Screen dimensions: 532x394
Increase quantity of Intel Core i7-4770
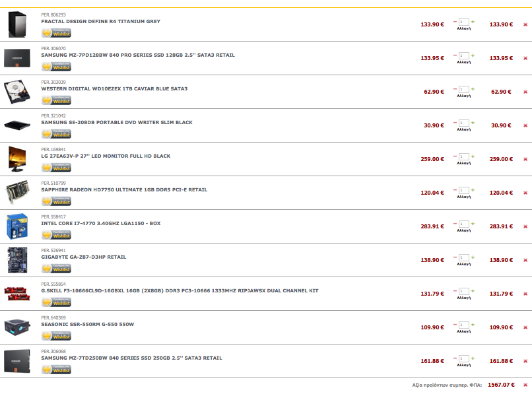point(473,223)
